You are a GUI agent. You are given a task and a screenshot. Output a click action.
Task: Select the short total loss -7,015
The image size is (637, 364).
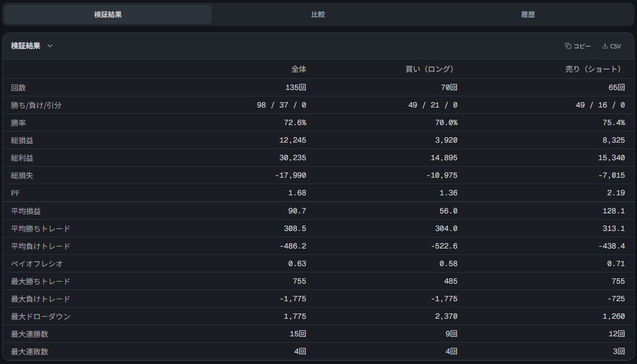click(611, 176)
